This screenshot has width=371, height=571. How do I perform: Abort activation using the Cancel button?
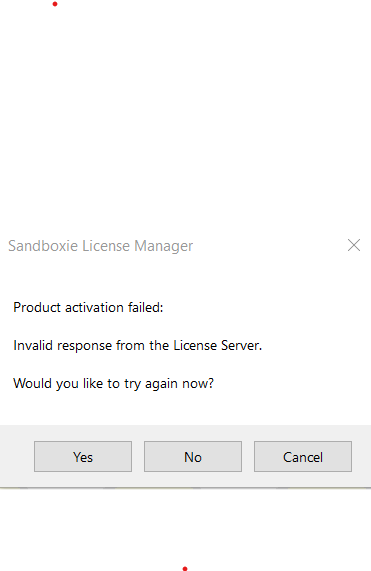click(x=303, y=456)
